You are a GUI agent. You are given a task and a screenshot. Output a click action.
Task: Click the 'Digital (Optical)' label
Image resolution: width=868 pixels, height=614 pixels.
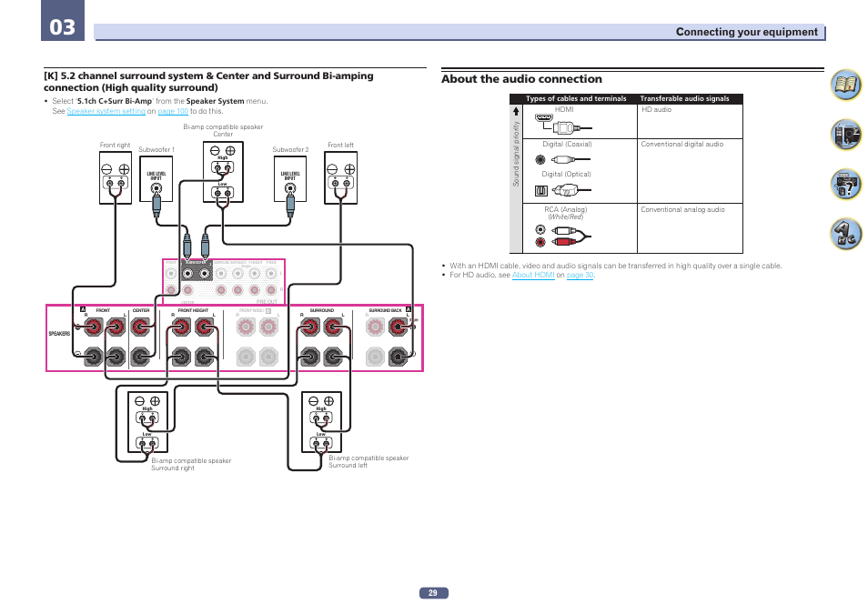(x=566, y=174)
